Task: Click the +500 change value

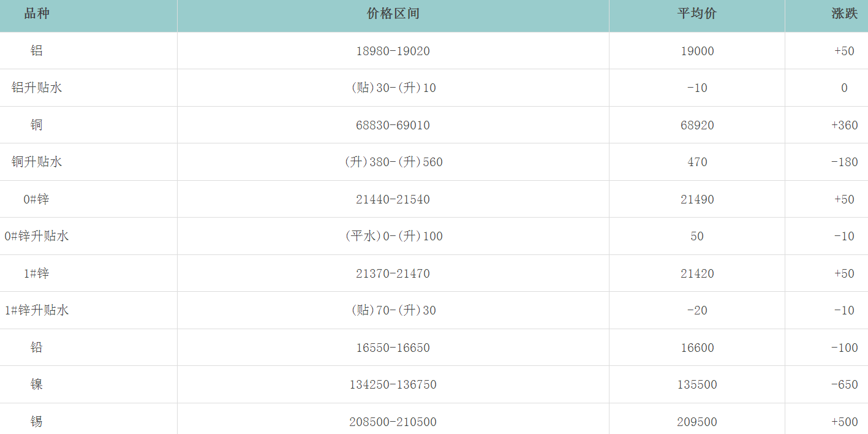Action: point(844,422)
